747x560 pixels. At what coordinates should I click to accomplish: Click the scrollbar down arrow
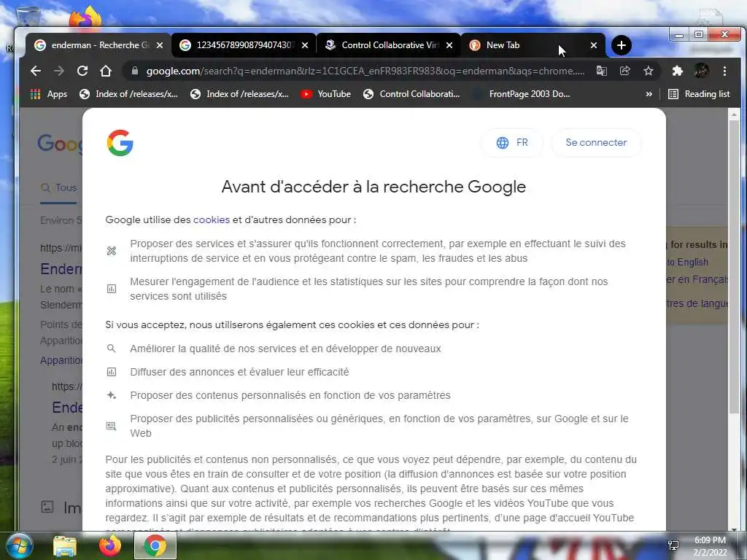[734, 529]
